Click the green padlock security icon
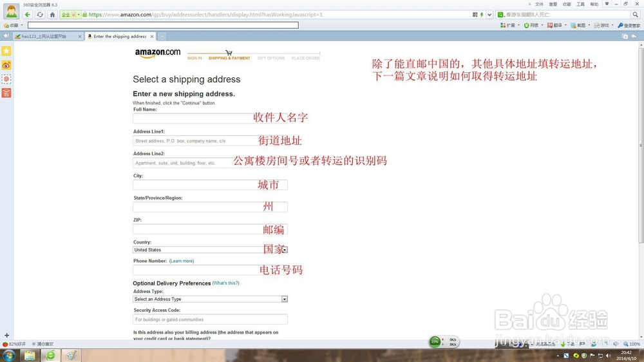 (x=84, y=14)
